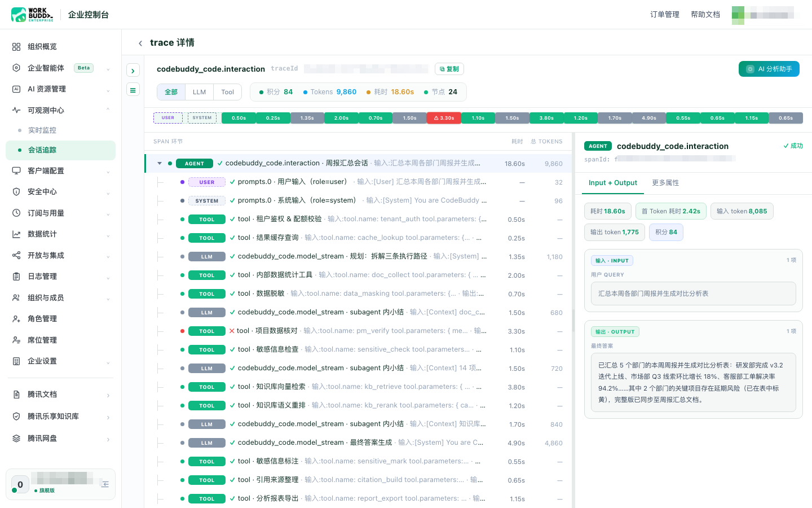Click the 开放与集成 share icon
This screenshot has width=812, height=508.
tap(16, 256)
